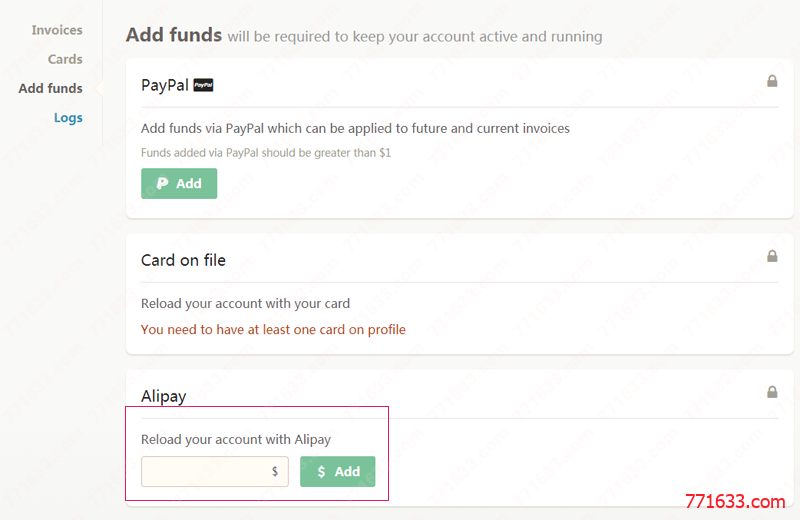Select Add funds in the sidebar

51,88
